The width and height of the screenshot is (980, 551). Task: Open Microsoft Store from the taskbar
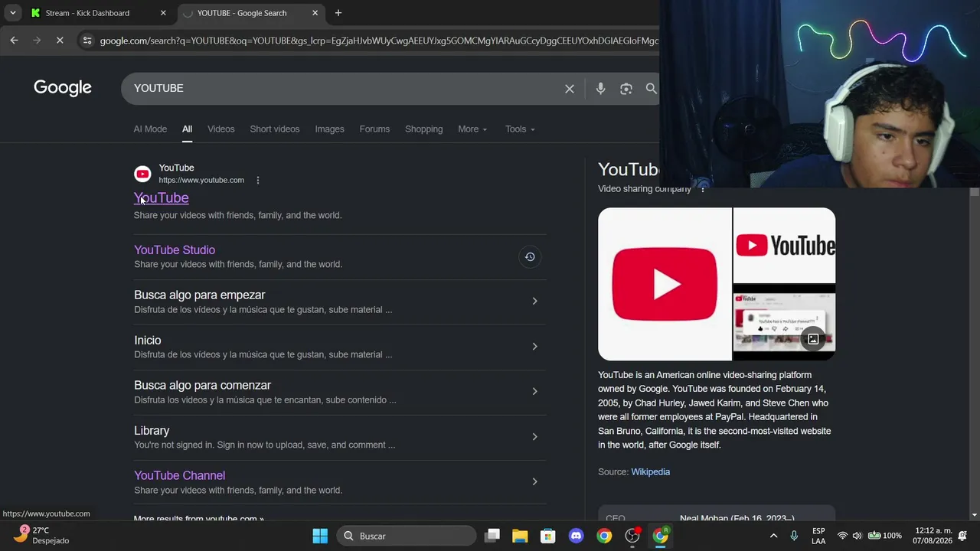pos(547,536)
